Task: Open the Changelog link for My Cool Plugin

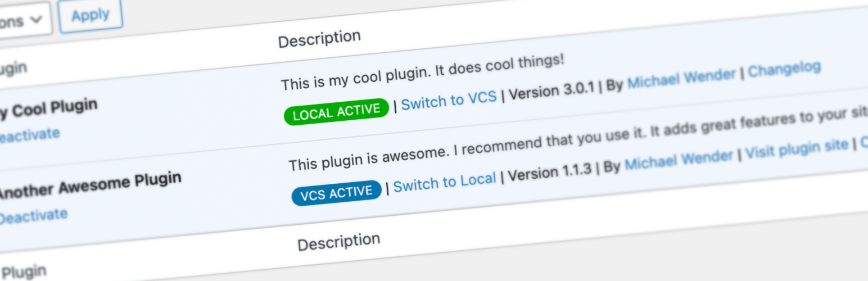Action: [784, 70]
